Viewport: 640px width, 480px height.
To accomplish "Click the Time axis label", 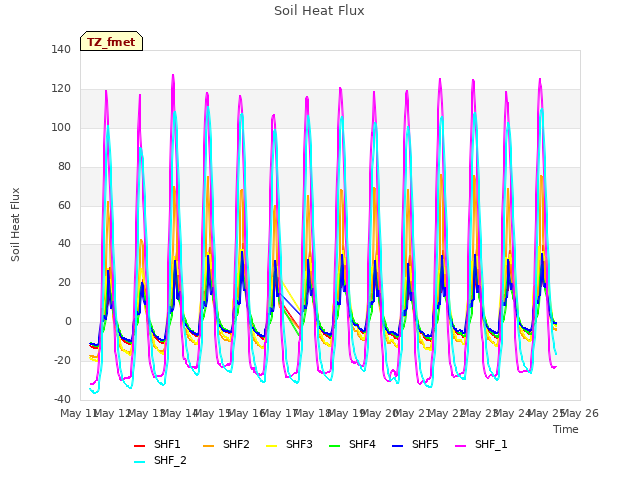I will click(566, 429).
